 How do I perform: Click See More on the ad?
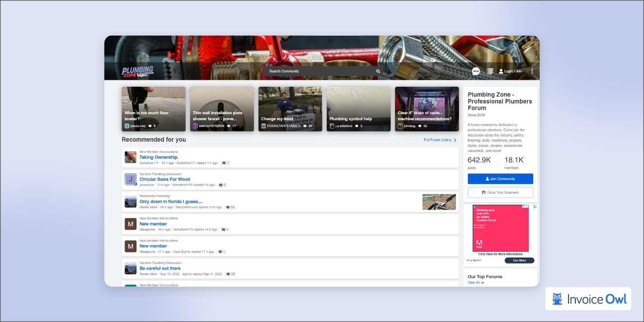click(519, 261)
